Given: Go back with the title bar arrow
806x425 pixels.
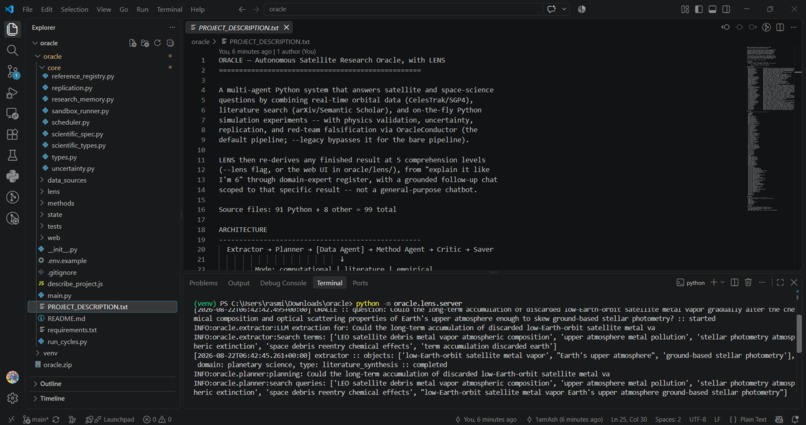Looking at the screenshot, I should click(242, 9).
